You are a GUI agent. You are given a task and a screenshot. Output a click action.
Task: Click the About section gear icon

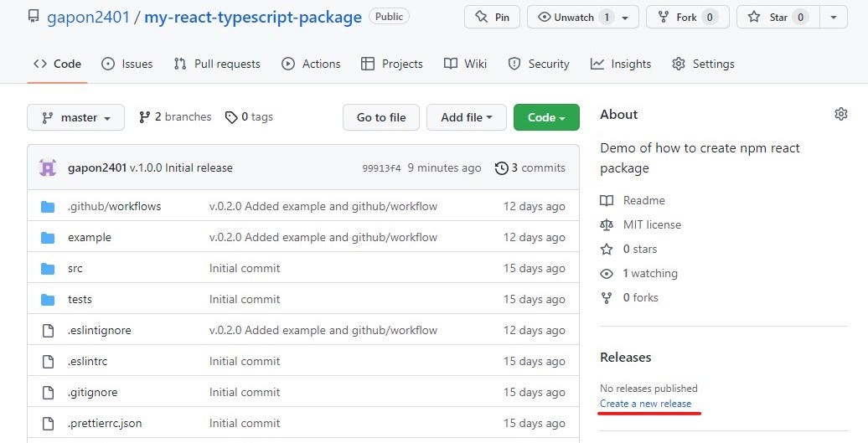(x=841, y=114)
